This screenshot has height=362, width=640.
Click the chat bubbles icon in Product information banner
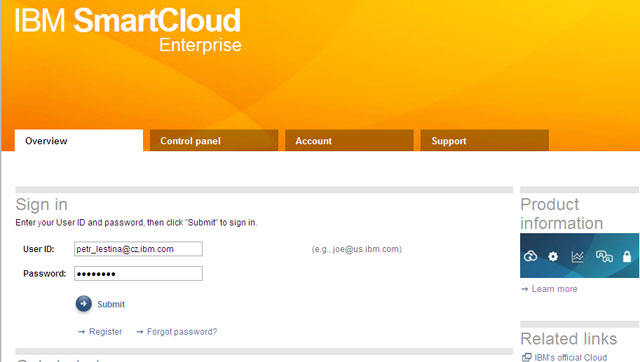click(604, 256)
